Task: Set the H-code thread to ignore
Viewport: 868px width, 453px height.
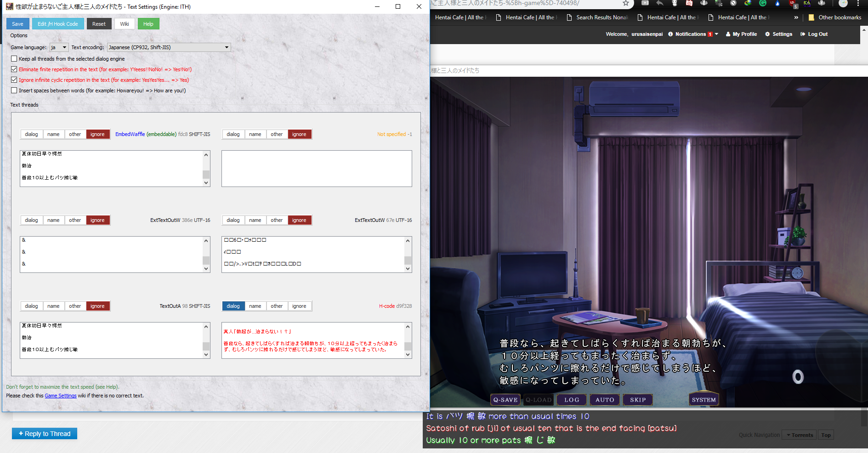Action: [299, 306]
